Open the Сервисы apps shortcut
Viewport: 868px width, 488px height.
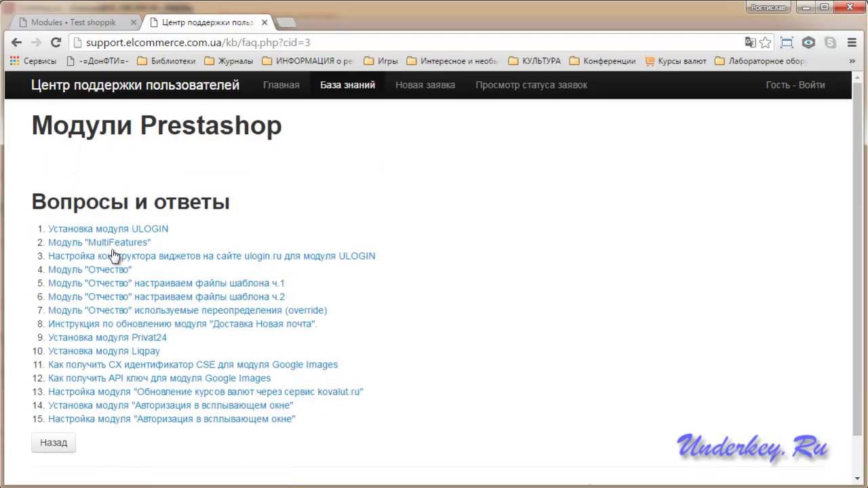click(x=33, y=61)
